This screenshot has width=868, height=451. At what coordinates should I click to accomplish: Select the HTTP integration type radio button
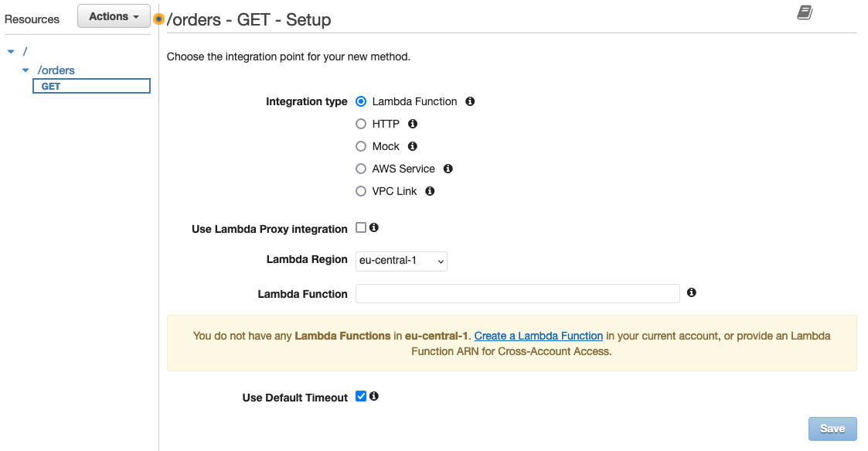(x=361, y=124)
